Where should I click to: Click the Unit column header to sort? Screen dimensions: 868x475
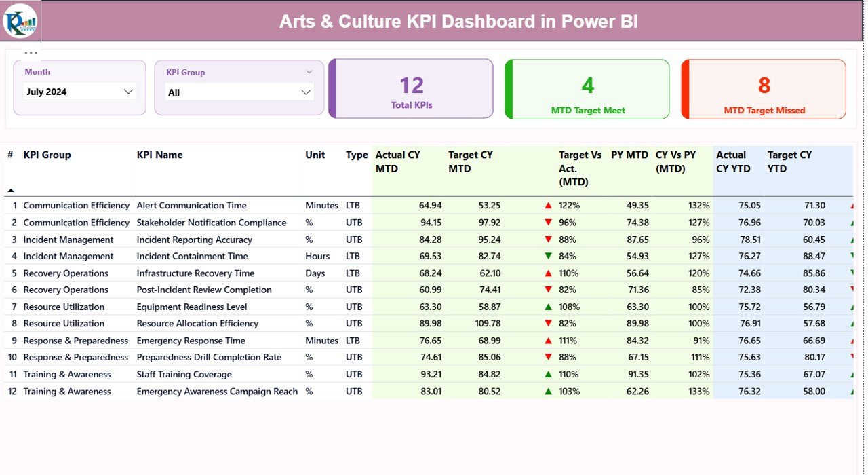(x=315, y=155)
